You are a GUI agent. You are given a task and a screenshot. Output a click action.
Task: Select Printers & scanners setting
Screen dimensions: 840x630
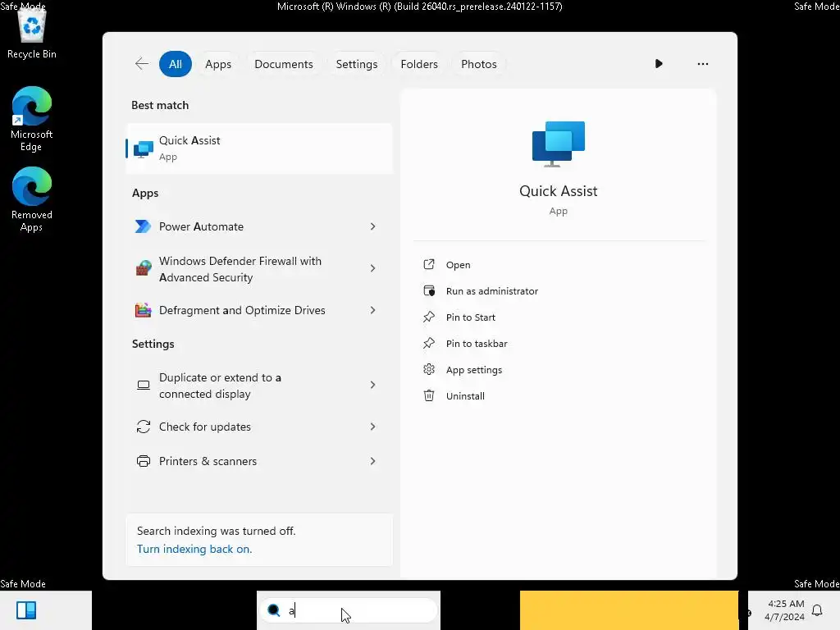[208, 461]
